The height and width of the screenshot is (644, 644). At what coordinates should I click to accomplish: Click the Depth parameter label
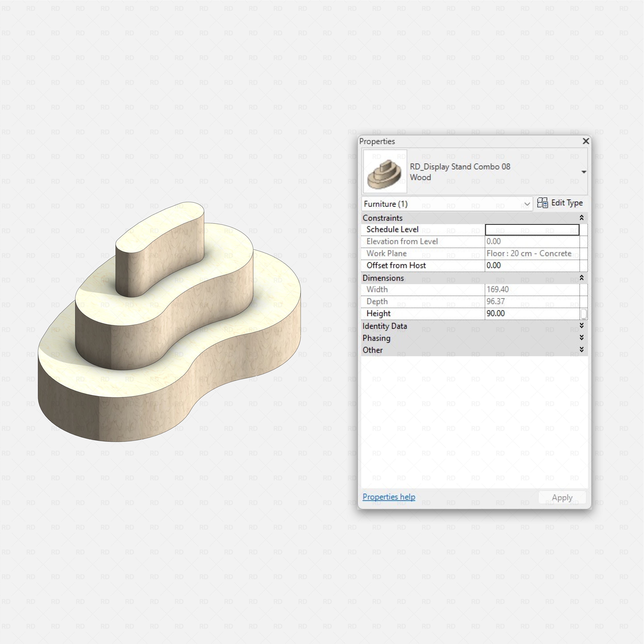377,301
